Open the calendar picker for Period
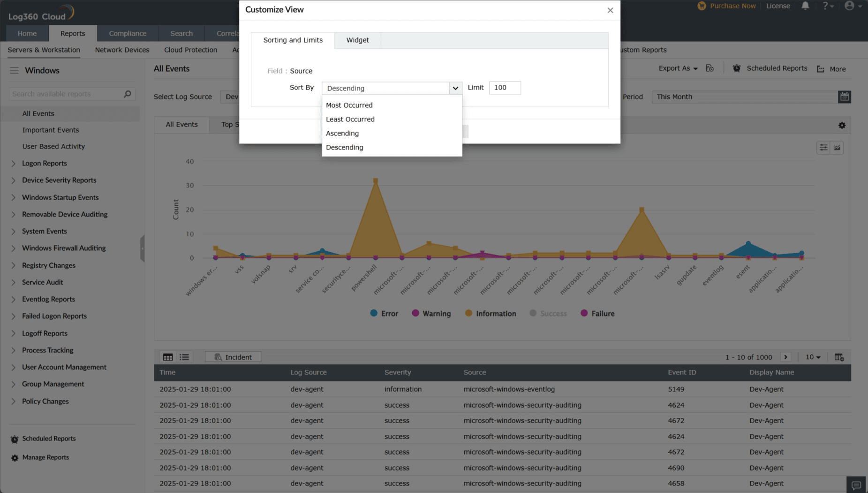Image resolution: width=868 pixels, height=493 pixels. 844,97
